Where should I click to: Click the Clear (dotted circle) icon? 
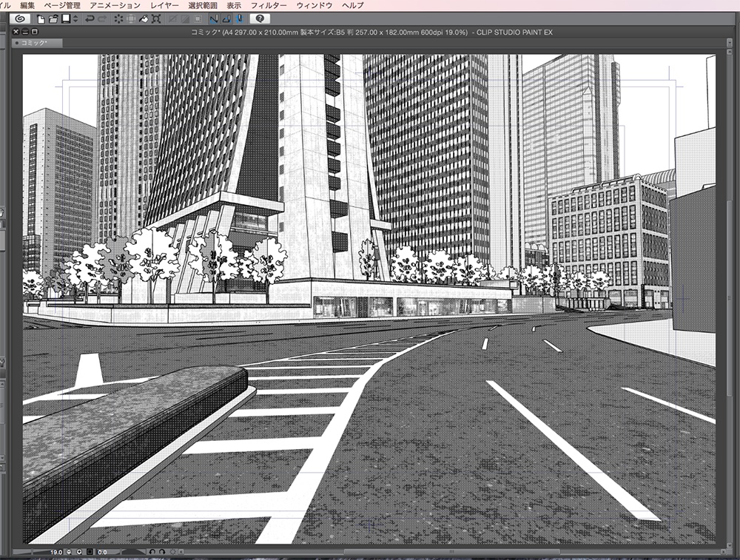pyautogui.click(x=118, y=19)
